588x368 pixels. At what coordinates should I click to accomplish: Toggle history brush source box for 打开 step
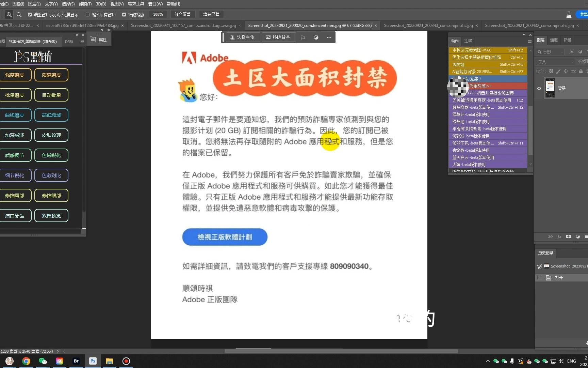click(539, 278)
